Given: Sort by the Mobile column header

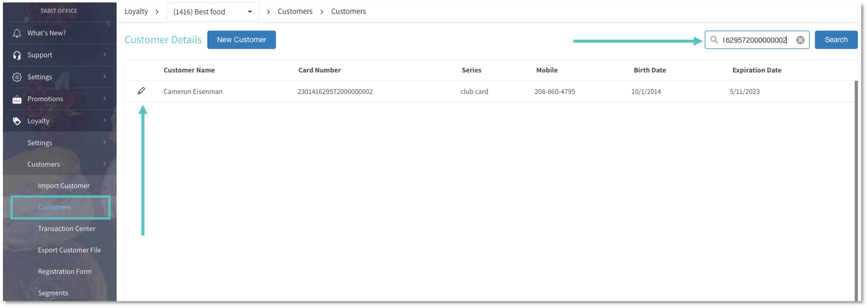Looking at the screenshot, I should coord(547,70).
